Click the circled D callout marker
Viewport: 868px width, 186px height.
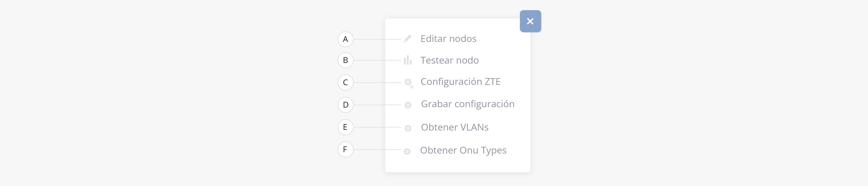346,105
